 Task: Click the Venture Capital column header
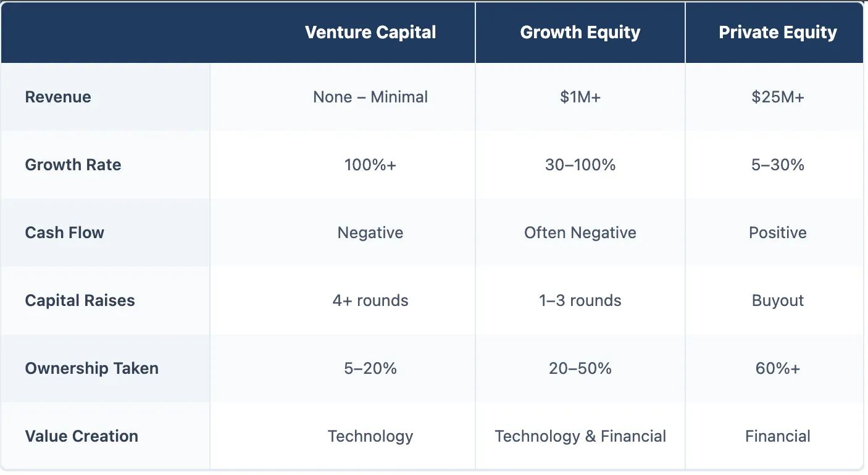point(370,32)
